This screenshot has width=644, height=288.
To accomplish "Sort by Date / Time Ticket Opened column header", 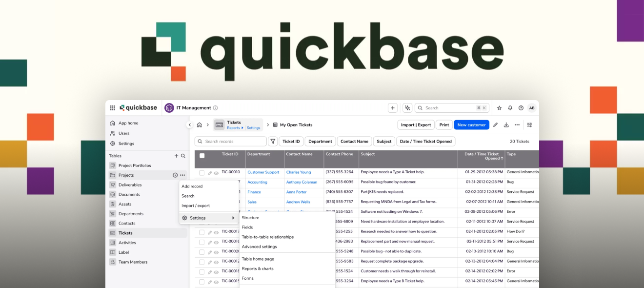I will tap(482, 156).
